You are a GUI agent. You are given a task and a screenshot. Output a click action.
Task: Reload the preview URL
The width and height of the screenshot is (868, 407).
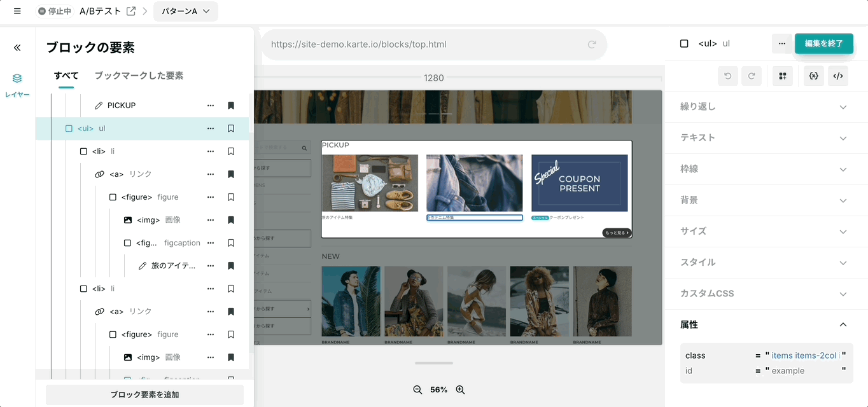pyautogui.click(x=592, y=45)
